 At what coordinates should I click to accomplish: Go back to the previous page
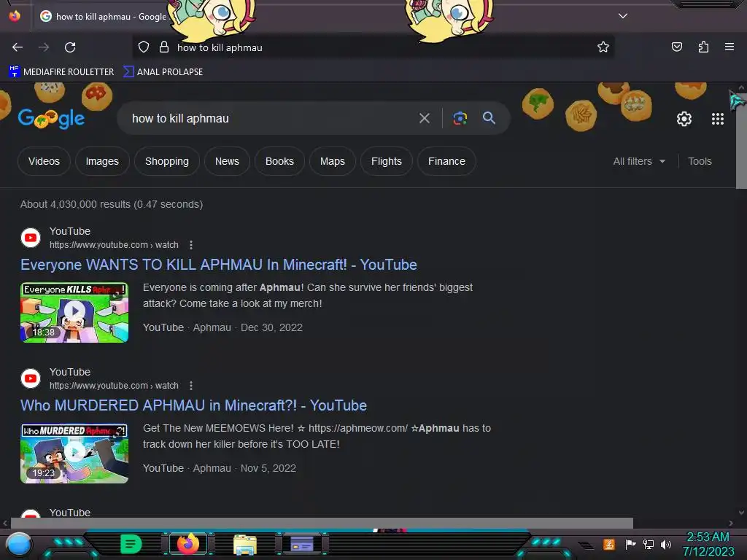pos(18,47)
